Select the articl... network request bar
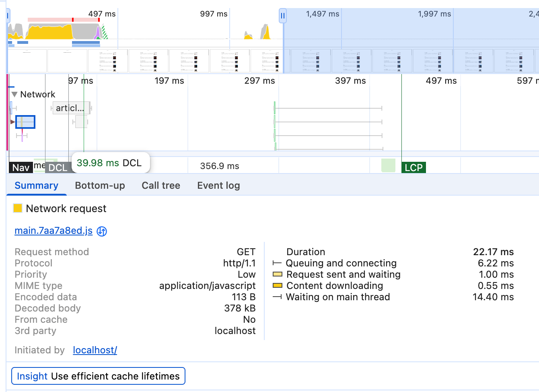539x392 pixels. (x=70, y=108)
